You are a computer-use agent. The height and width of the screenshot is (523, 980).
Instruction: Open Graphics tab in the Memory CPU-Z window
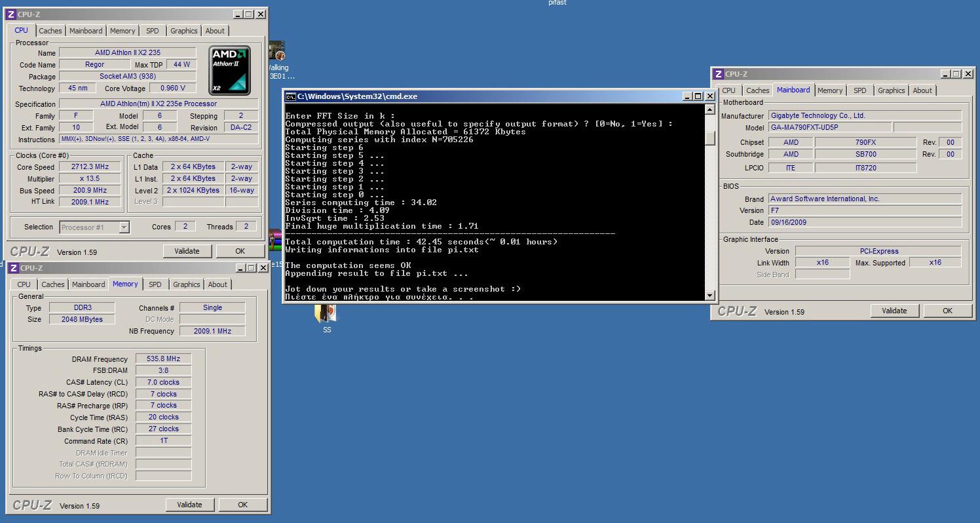(x=186, y=284)
